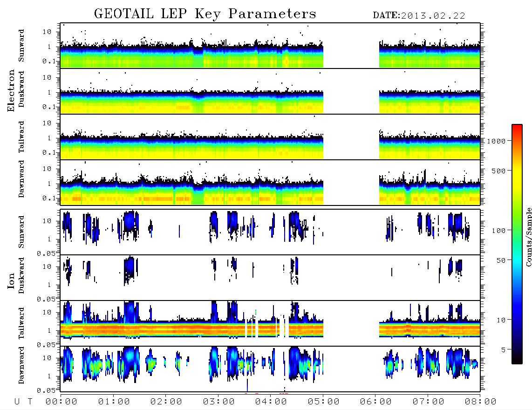
Task: Click the 'Counts/Sample' color bar title
Action: [528, 237]
